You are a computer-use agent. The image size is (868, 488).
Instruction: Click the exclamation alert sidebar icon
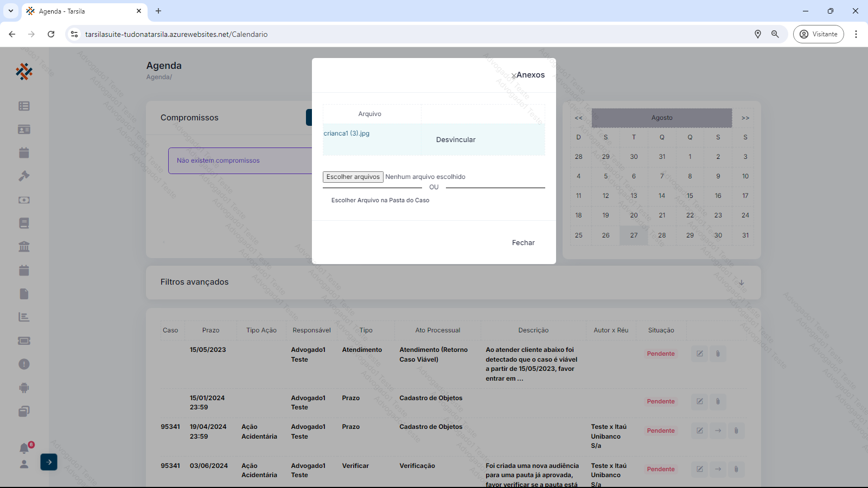pos(24,364)
